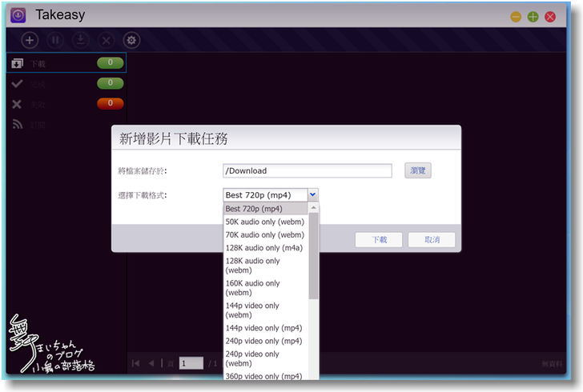583x392 pixels.
Task: Select the completed checkmark sidebar item
Action: [66, 83]
